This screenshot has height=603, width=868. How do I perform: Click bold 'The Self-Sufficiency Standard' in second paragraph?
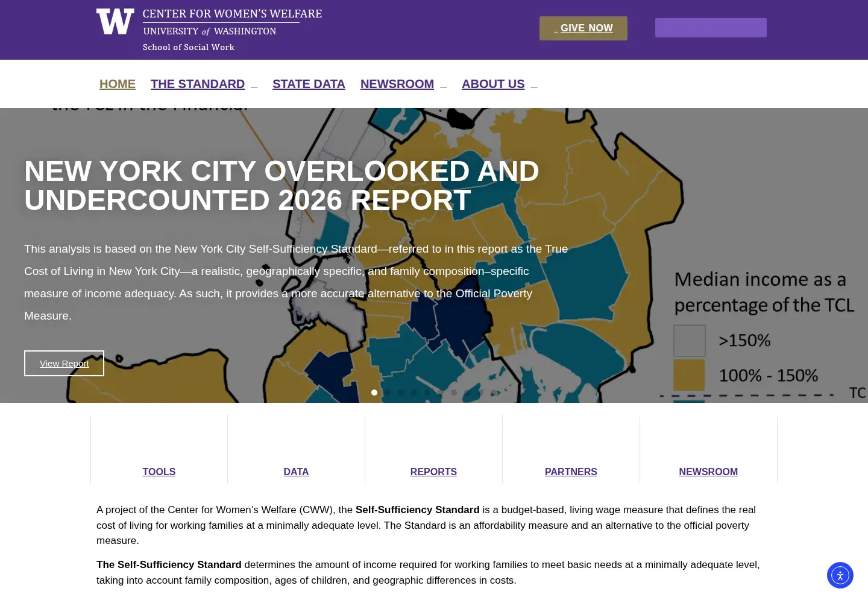pos(169,564)
